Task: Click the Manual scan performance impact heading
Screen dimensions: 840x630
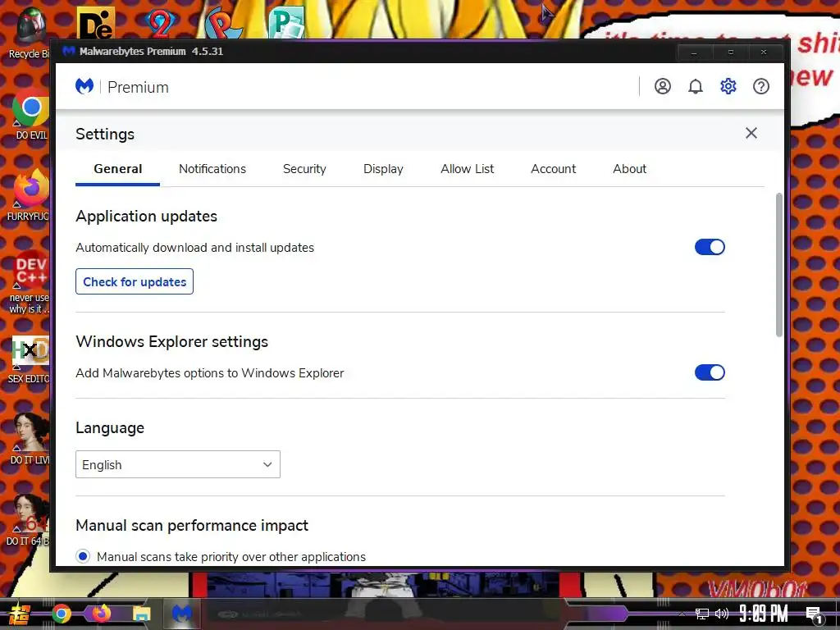Action: (192, 526)
